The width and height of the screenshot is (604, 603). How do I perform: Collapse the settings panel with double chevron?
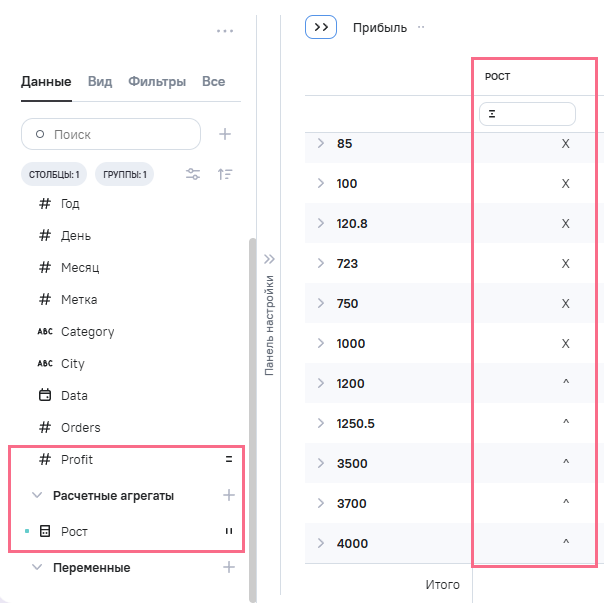pyautogui.click(x=269, y=259)
